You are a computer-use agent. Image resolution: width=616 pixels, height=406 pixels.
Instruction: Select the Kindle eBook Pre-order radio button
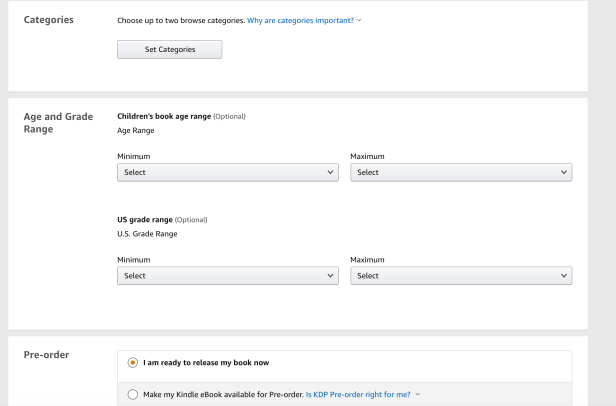coord(133,394)
